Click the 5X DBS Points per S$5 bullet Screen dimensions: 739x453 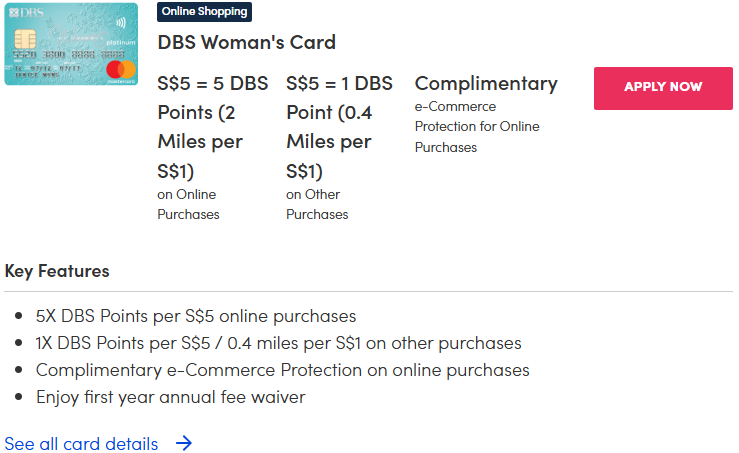point(196,316)
